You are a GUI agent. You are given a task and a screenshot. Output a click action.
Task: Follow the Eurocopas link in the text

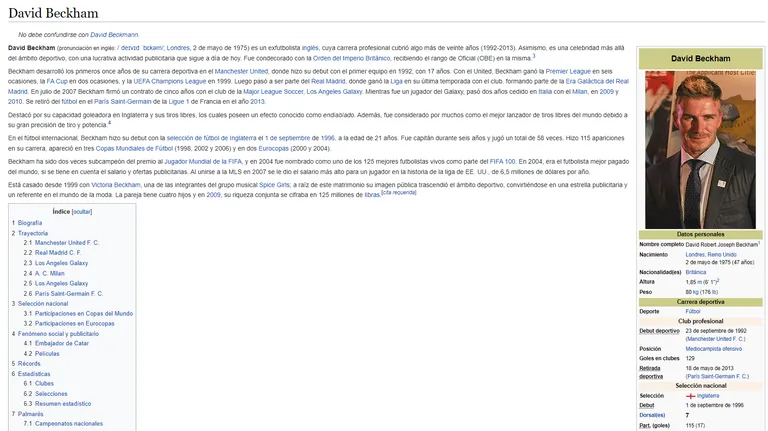273,148
